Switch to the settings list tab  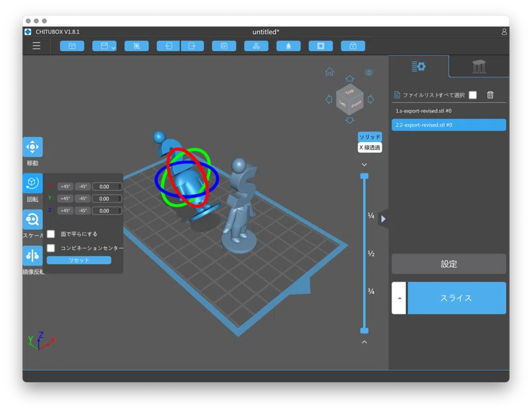point(418,66)
